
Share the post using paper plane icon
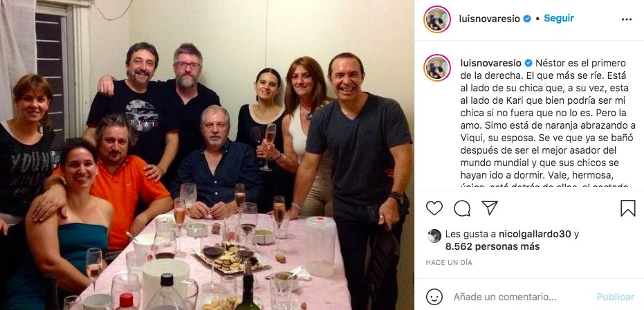click(x=490, y=208)
